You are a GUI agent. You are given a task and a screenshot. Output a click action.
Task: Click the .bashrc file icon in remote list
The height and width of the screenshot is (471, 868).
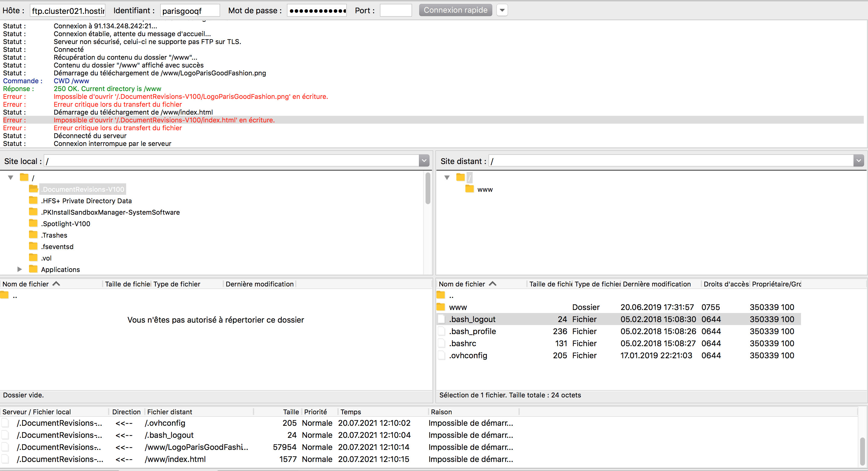tap(441, 343)
